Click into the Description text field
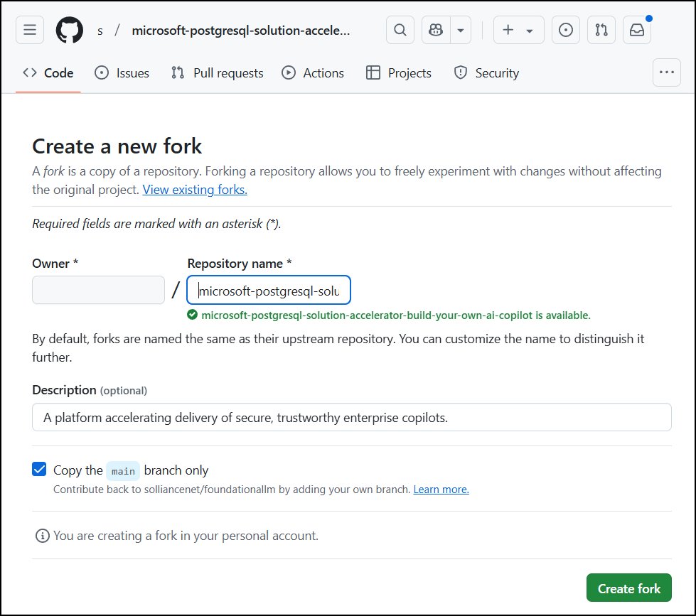The width and height of the screenshot is (696, 616). pos(351,417)
